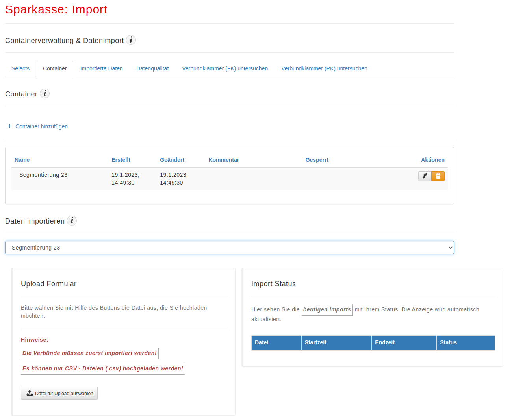Screen dimensions: 512x420
Task: Open info icon beside Containerverwaltung & Datenimport
Action: click(131, 40)
